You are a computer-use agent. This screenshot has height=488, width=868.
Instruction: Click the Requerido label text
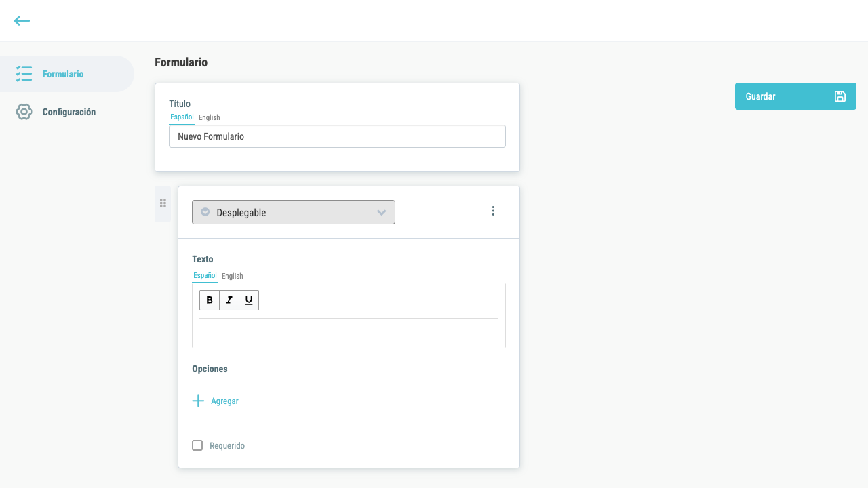coord(227,446)
